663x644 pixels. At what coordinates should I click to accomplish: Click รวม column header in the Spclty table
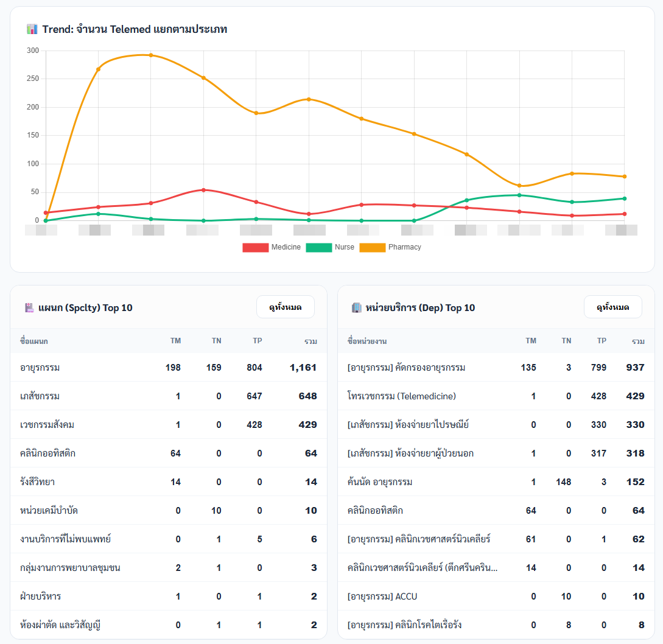click(x=310, y=341)
